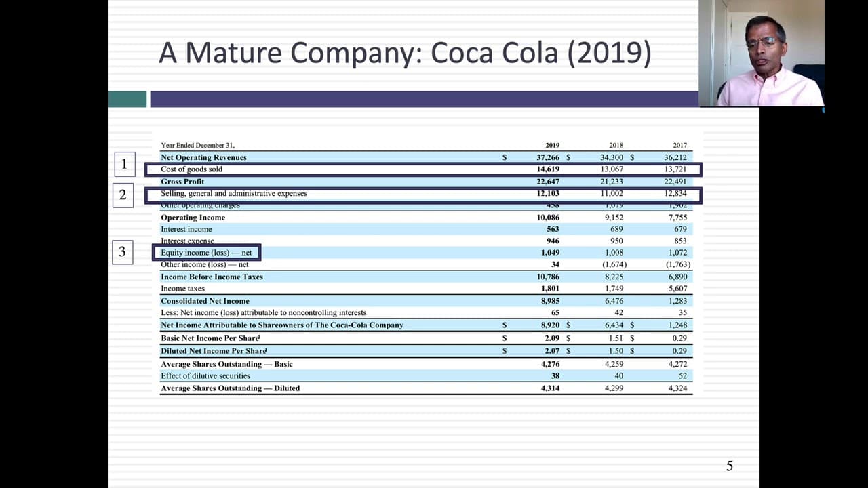Click the slide title "A Mature Company: Coca Cola (2019)"

point(405,54)
